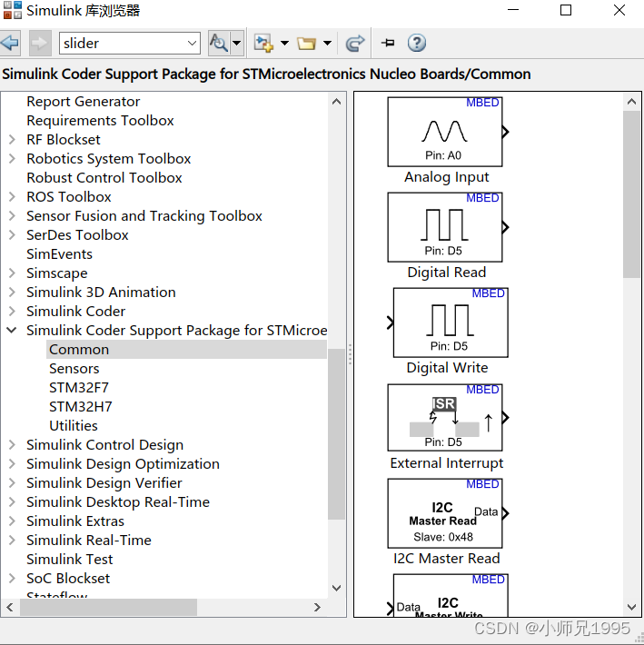
Task: Select the Utilities sublibrary
Action: [74, 426]
